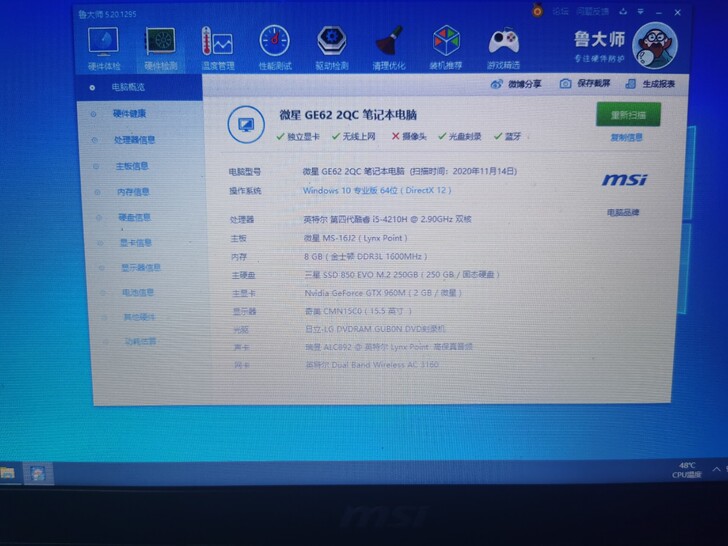Click disk value SSD 850 EVO M.2 250GB
The image size is (728, 546).
tap(402, 275)
